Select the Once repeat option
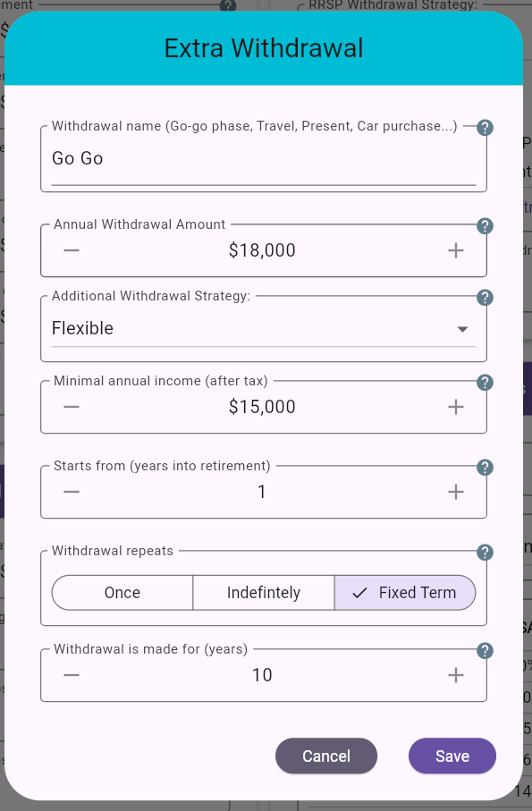This screenshot has height=811, width=532. [122, 592]
